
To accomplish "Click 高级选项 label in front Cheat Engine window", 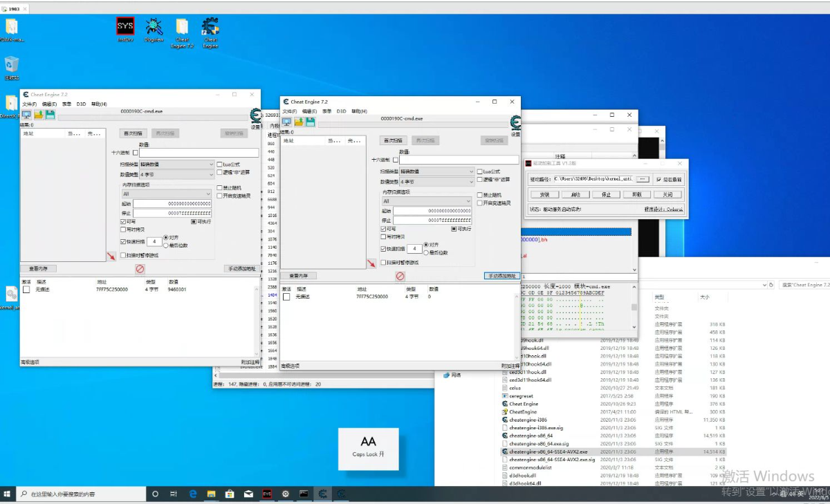I will [290, 366].
